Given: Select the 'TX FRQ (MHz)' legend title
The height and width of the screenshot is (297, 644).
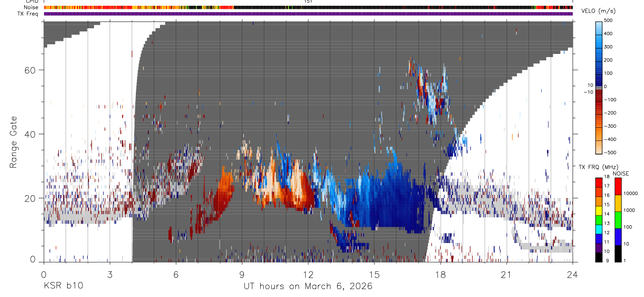Looking at the screenshot, I should (597, 167).
